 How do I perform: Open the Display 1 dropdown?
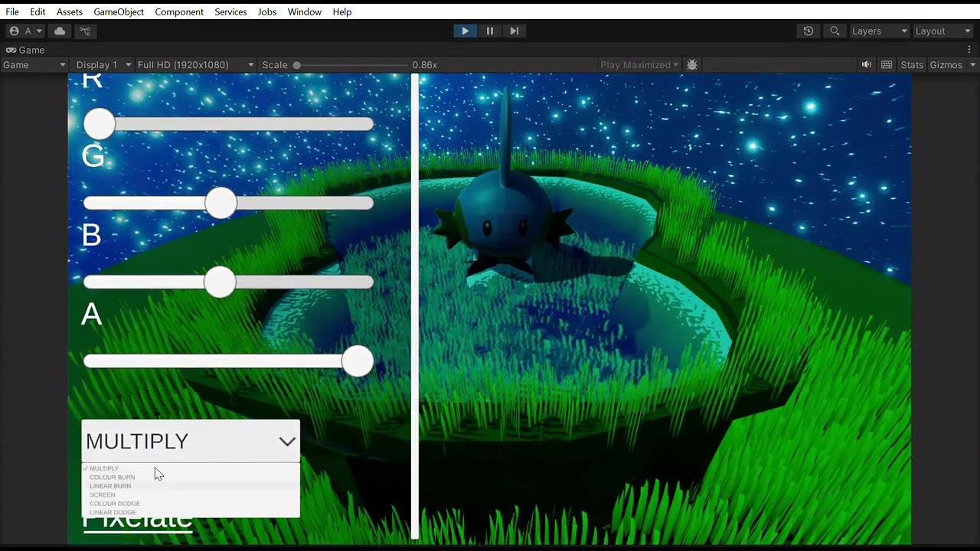103,65
